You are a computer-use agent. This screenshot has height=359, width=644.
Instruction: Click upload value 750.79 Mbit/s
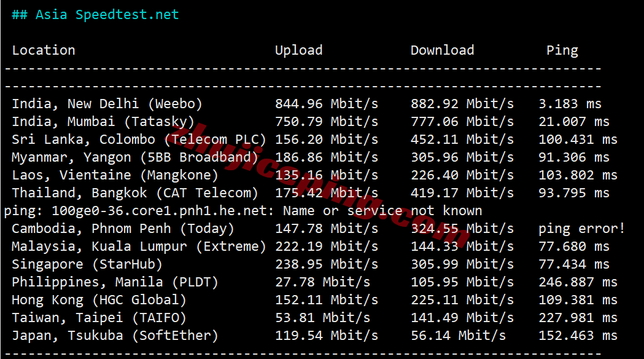[327, 122]
